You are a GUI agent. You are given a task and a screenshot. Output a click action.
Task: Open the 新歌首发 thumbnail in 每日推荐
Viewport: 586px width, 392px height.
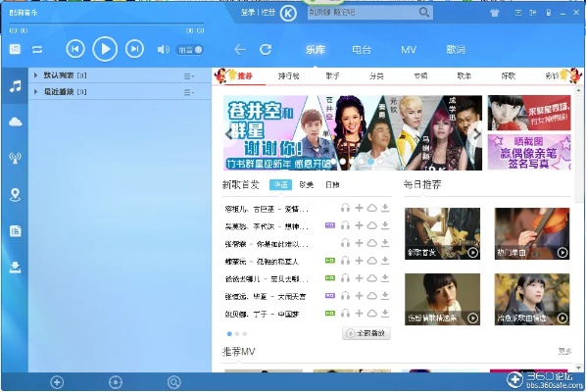443,233
